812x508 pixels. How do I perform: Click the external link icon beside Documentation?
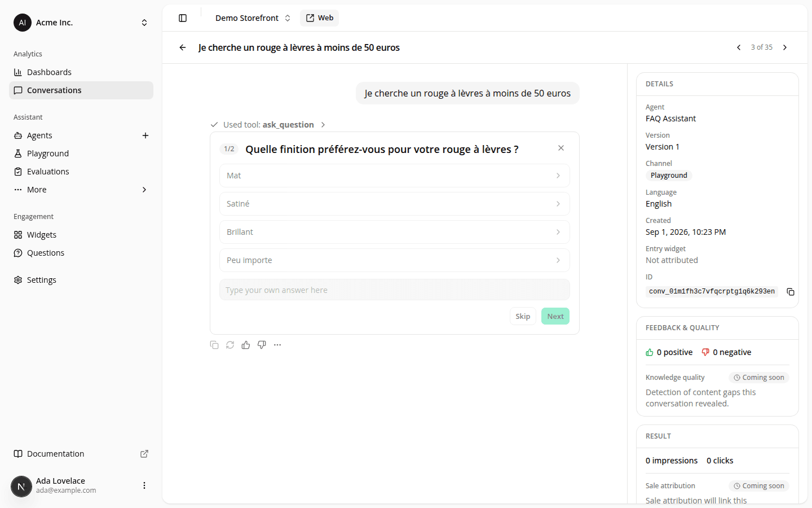144,454
